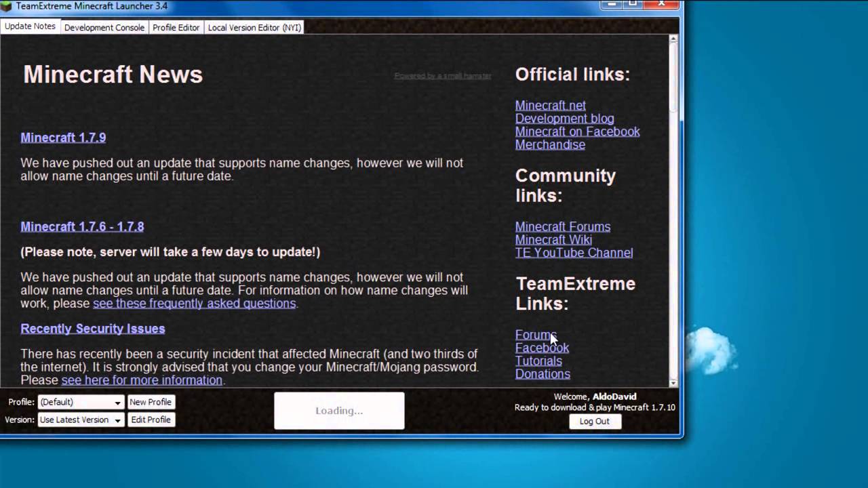Image resolution: width=868 pixels, height=488 pixels.
Task: Visit the Minecraft.net official link
Action: click(x=550, y=105)
